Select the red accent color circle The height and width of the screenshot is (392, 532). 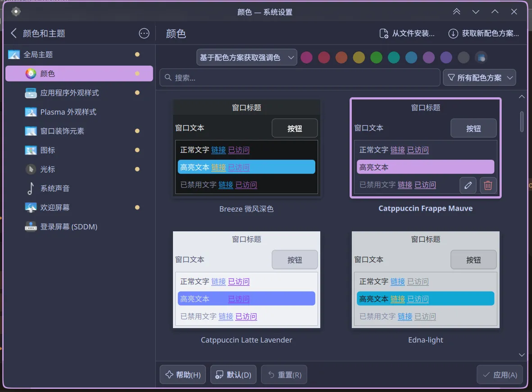point(324,58)
